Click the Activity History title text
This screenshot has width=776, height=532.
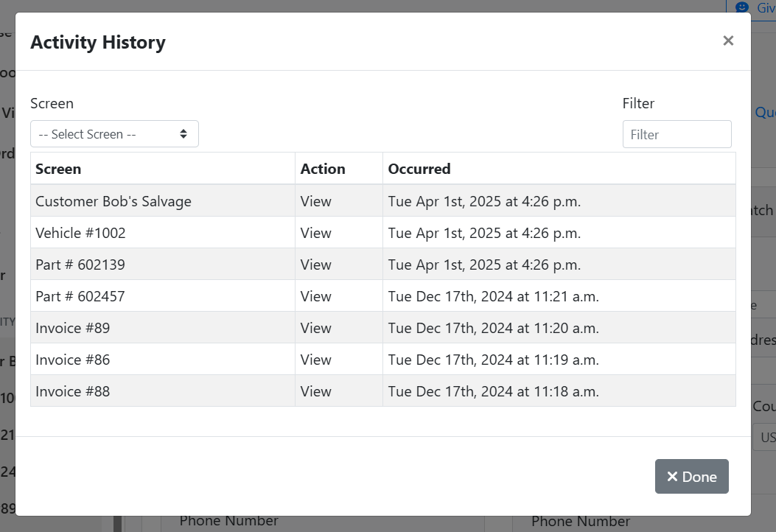click(x=98, y=43)
